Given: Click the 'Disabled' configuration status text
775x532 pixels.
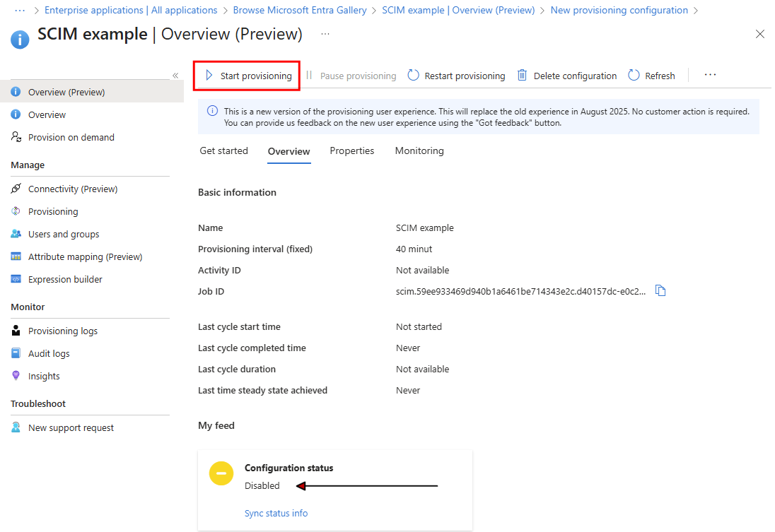Looking at the screenshot, I should [x=262, y=485].
